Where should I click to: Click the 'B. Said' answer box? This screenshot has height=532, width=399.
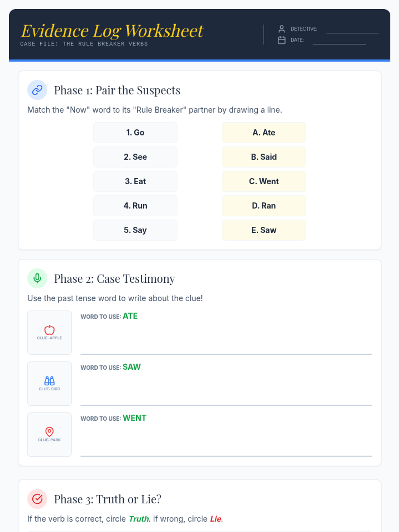point(264,157)
